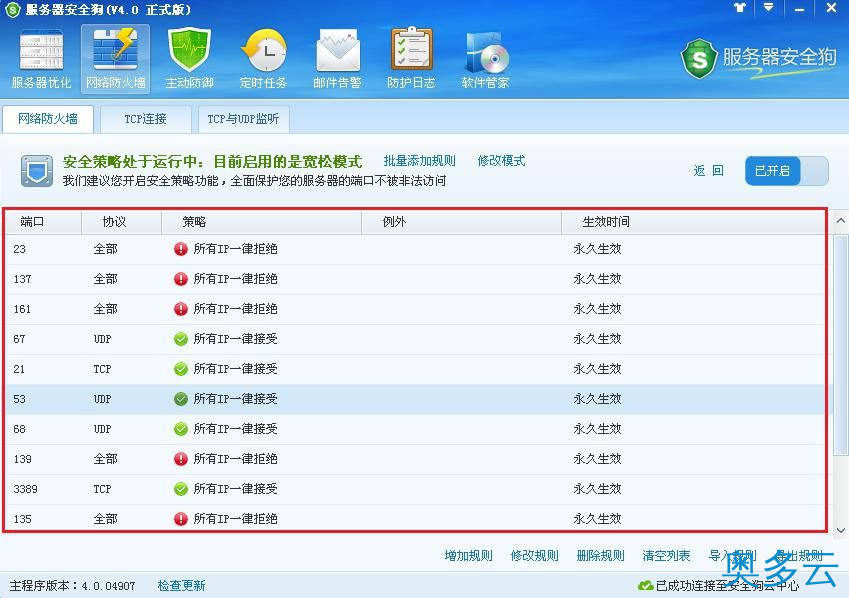
Task: Select the UDP protocol cell in port 53 row
Action: point(102,399)
